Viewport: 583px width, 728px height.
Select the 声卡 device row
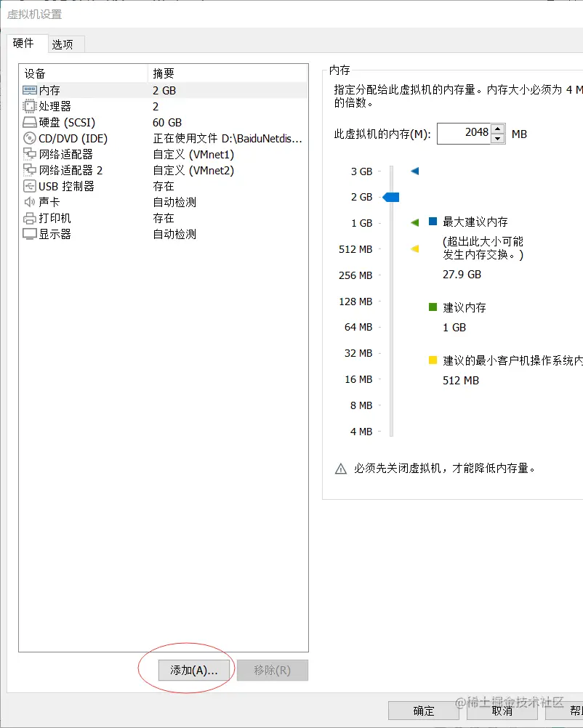click(x=164, y=202)
